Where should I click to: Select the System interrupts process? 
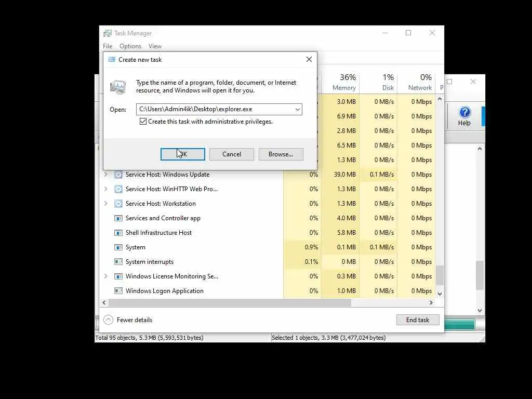pos(149,262)
